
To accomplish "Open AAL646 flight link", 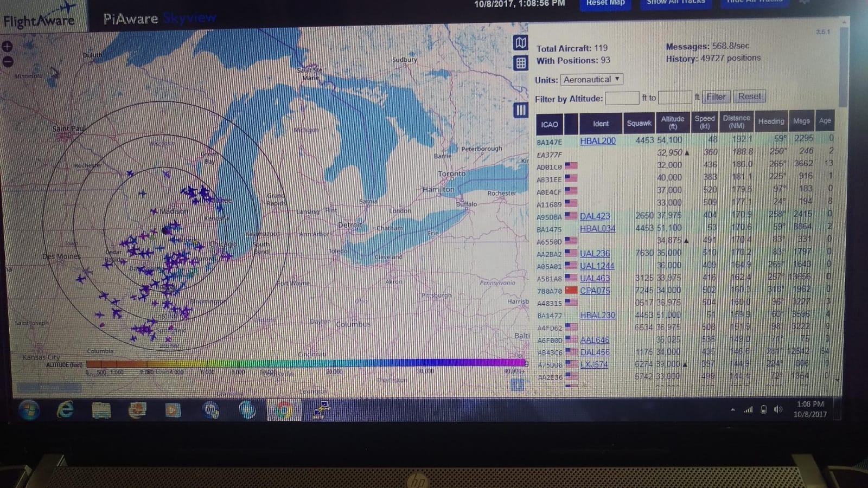I will click(x=595, y=340).
